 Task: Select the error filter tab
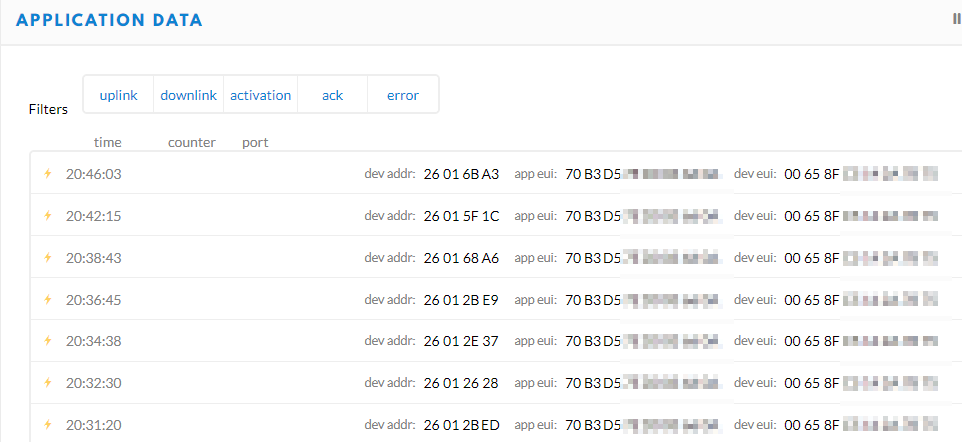pos(403,95)
